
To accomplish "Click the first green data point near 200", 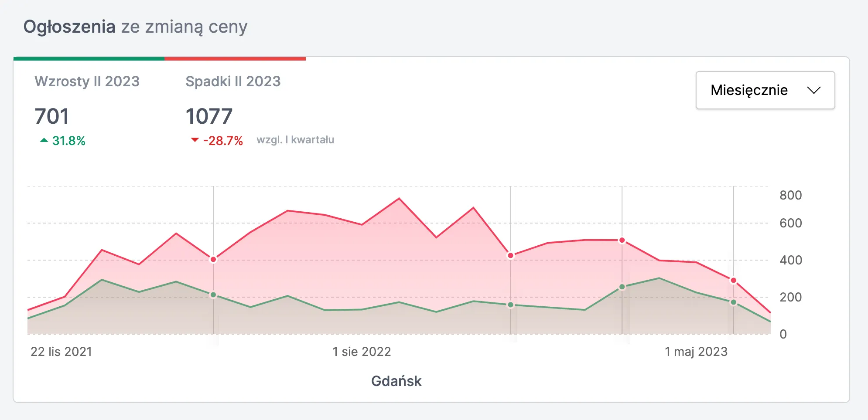I will (x=213, y=295).
